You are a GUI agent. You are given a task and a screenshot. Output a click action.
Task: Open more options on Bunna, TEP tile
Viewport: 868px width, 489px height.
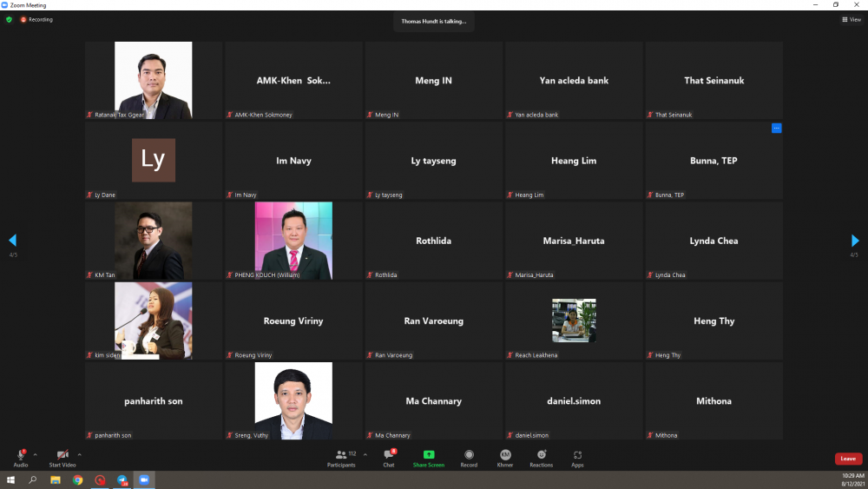[776, 129]
